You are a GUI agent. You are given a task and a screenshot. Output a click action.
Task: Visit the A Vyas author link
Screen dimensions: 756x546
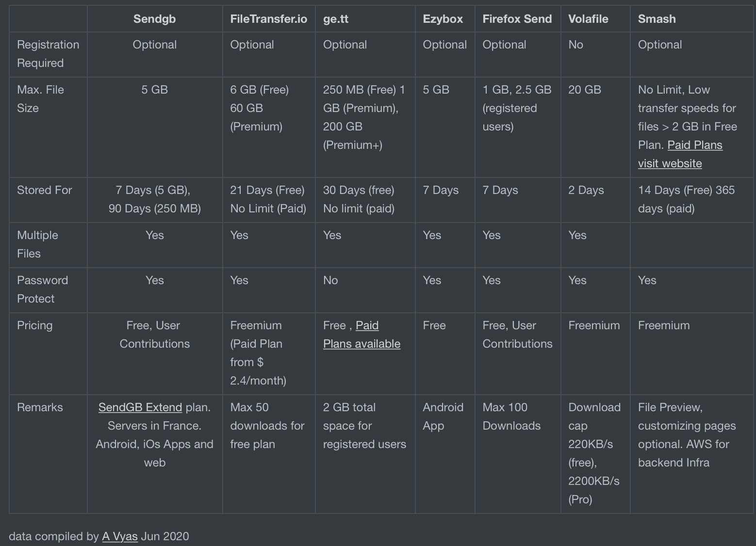tap(120, 536)
